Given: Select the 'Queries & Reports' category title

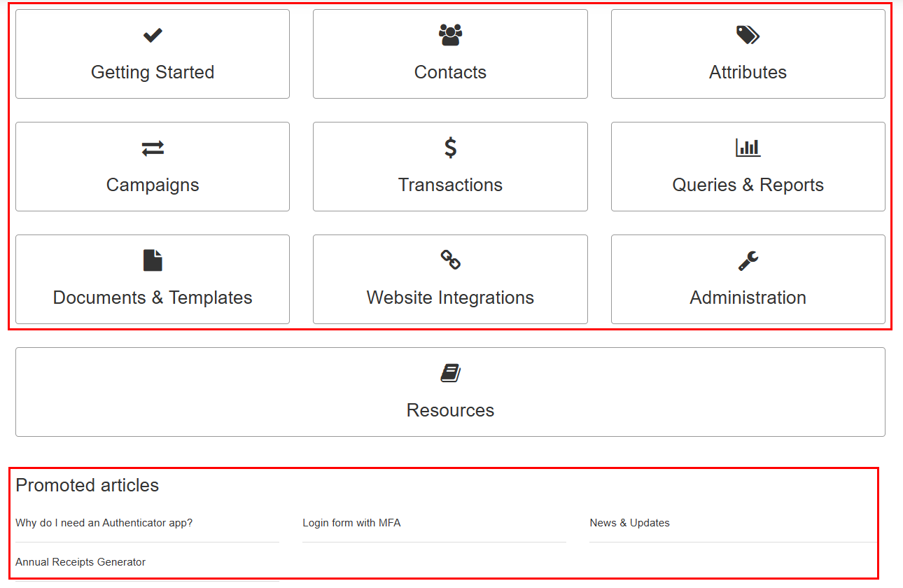Looking at the screenshot, I should (x=748, y=185).
